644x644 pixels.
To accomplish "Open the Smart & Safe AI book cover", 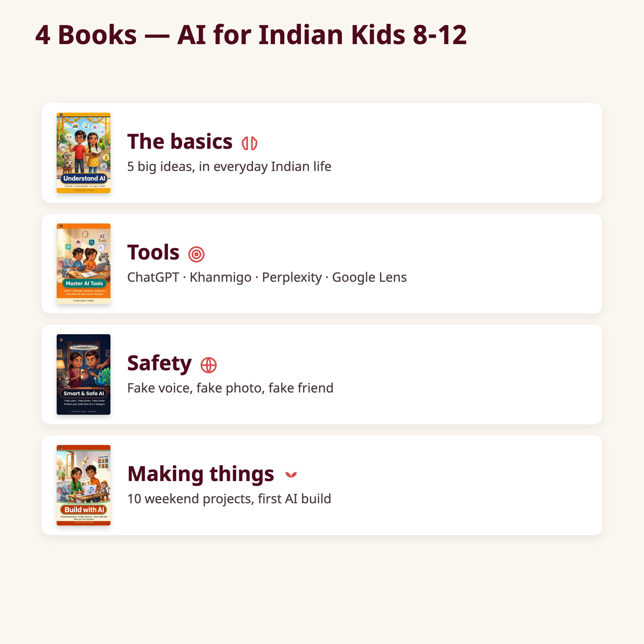I will pos(83,374).
